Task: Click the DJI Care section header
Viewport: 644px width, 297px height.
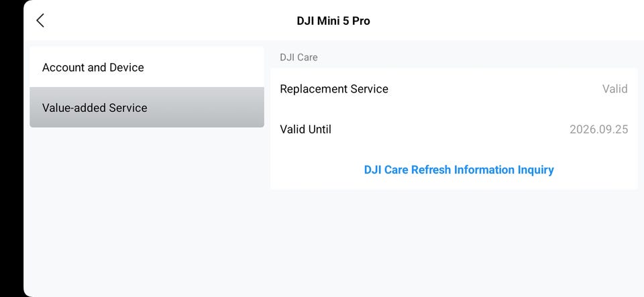Action: point(299,58)
